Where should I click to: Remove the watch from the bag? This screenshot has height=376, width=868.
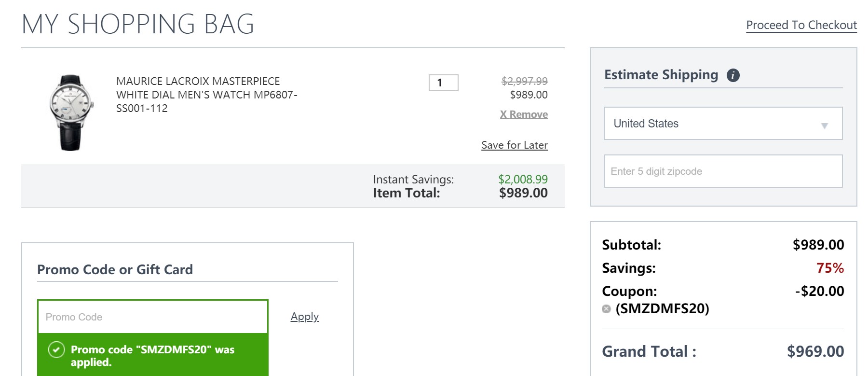pyautogui.click(x=523, y=114)
